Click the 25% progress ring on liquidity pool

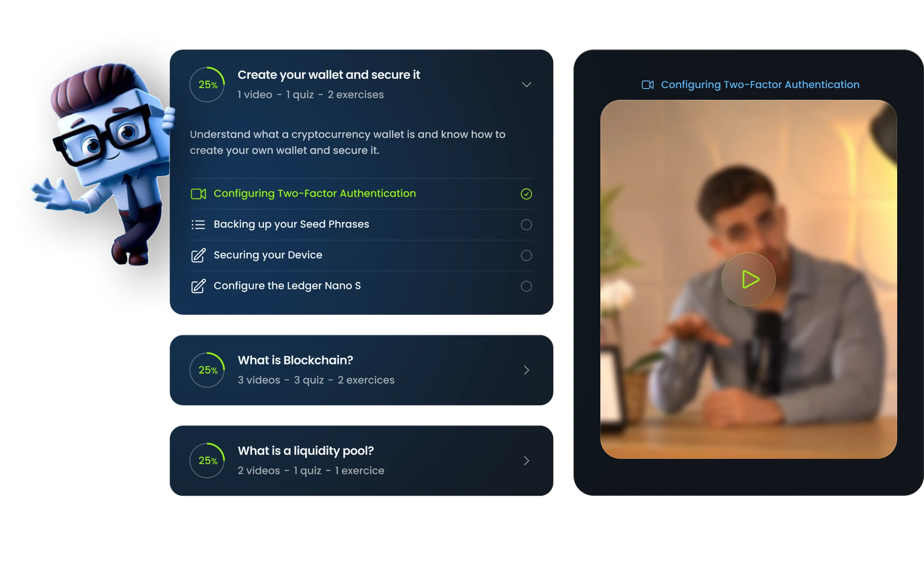(x=208, y=461)
